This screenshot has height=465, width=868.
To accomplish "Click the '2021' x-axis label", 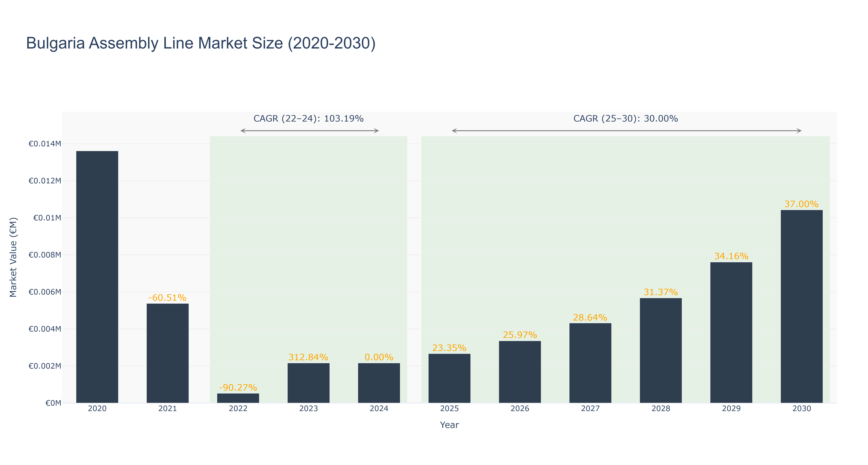I will (167, 408).
